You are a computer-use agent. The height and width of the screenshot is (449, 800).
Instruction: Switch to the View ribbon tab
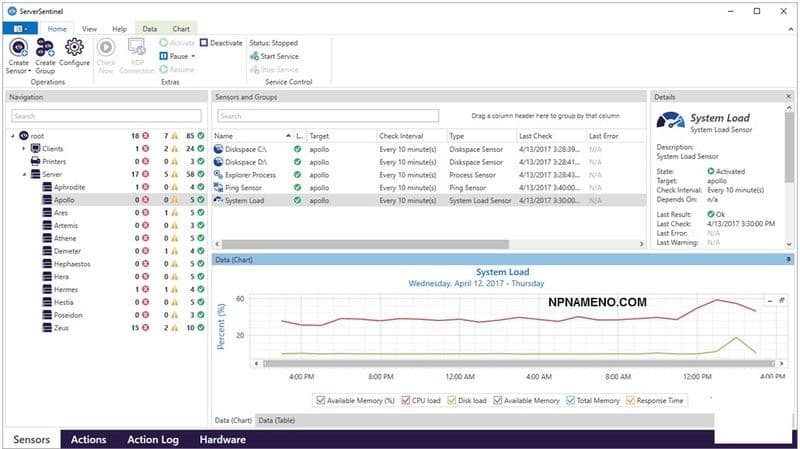[90, 30]
